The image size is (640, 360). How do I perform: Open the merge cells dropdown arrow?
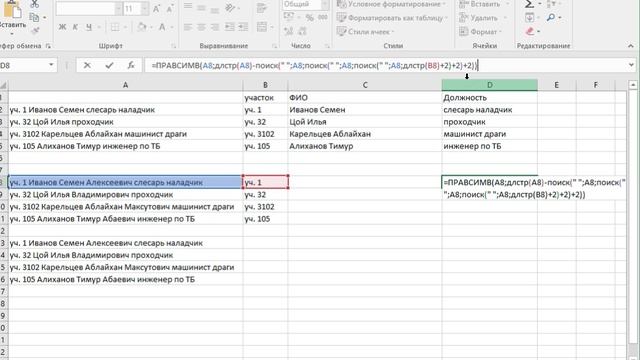[271, 27]
